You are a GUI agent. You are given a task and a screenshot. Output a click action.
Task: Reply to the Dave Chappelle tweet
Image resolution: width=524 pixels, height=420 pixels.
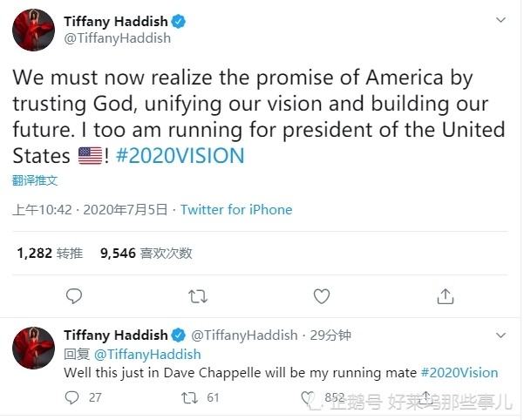tap(72, 397)
